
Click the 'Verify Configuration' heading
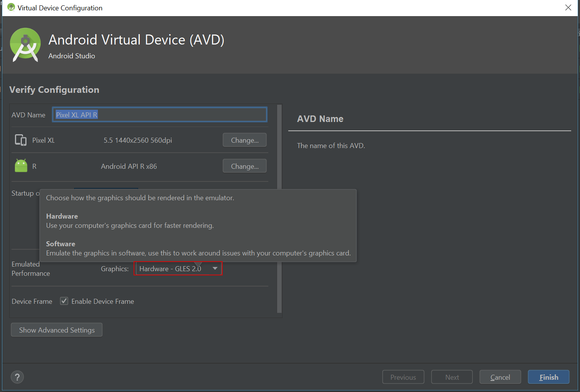[54, 89]
